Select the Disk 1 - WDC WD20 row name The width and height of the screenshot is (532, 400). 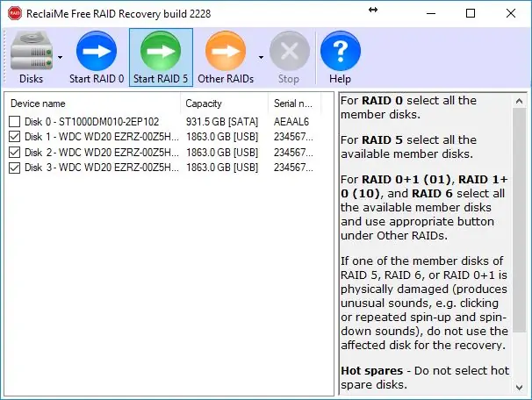[102, 137]
